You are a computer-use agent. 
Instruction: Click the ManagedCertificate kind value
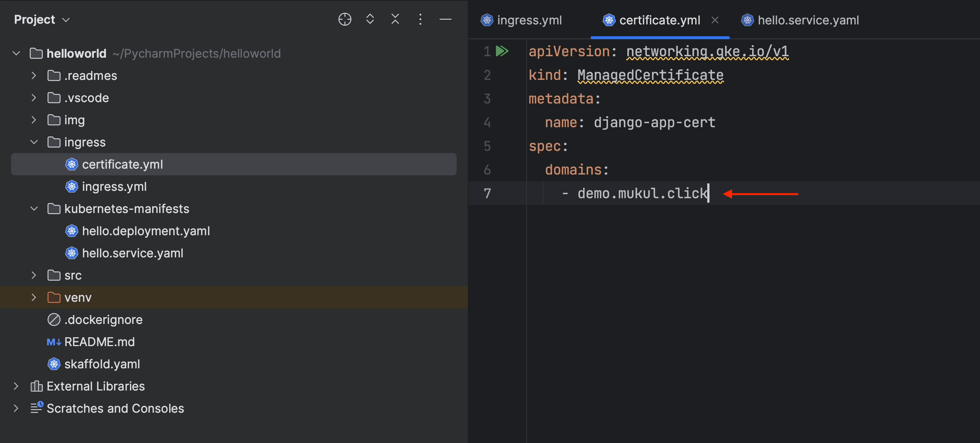point(650,75)
